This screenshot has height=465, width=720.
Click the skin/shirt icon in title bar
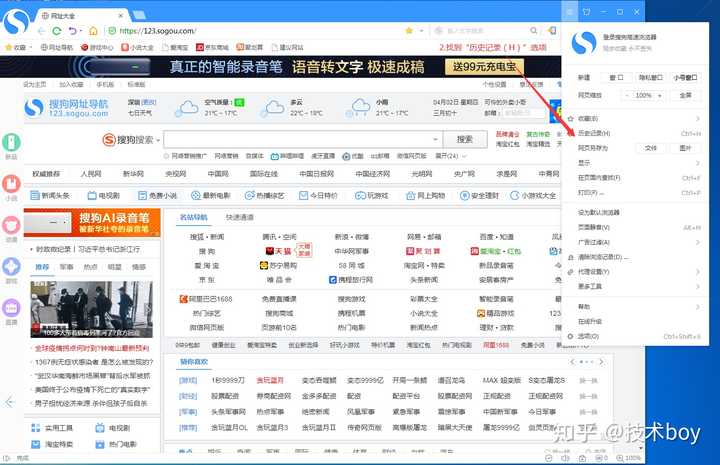coord(586,12)
